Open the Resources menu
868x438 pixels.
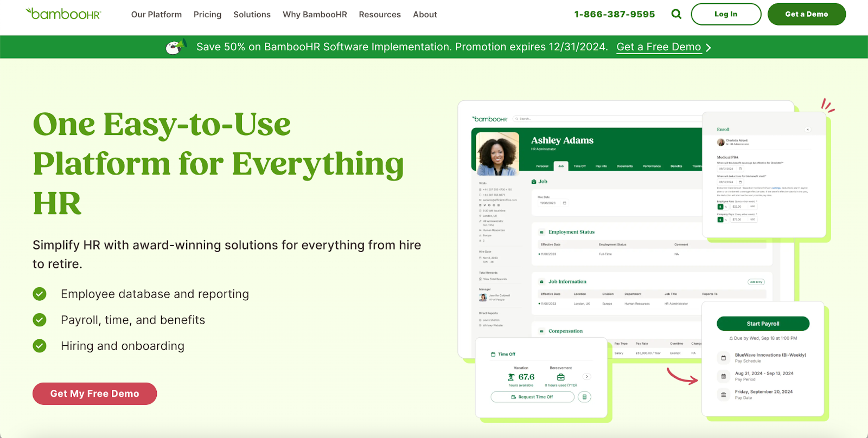pyautogui.click(x=380, y=15)
